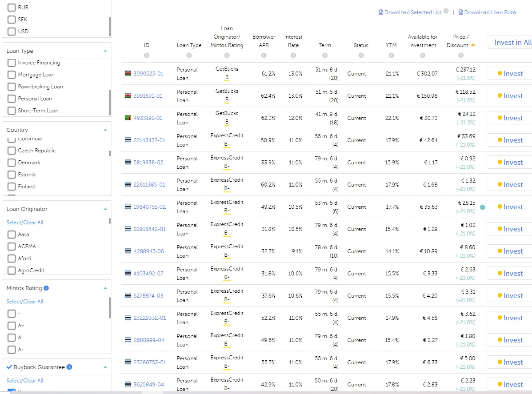
Task: Click info icon next to Download Selected List
Action: (x=446, y=11)
